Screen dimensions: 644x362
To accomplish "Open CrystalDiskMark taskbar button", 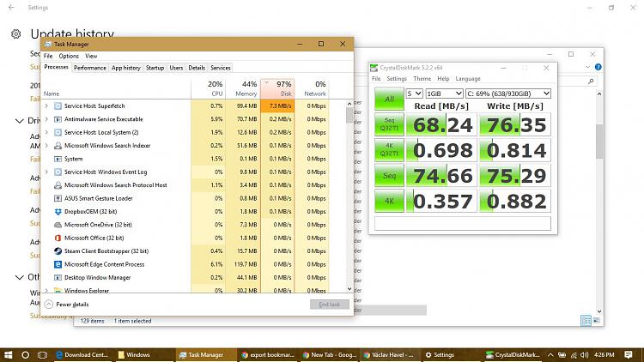I will [513, 354].
